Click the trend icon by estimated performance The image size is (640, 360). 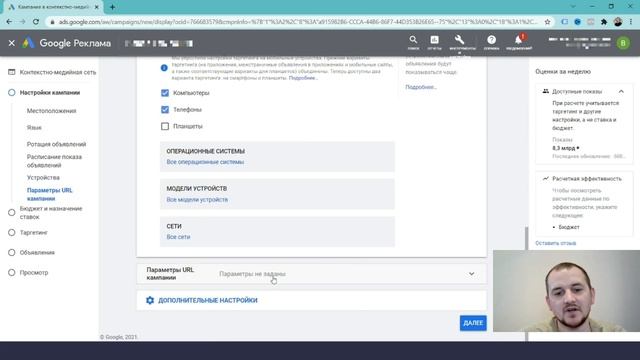[546, 179]
